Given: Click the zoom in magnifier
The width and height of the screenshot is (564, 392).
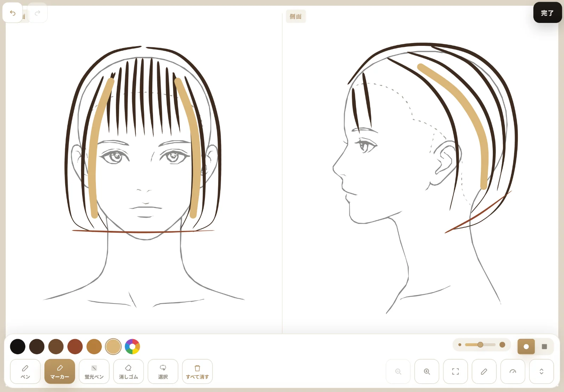Looking at the screenshot, I should tap(427, 372).
